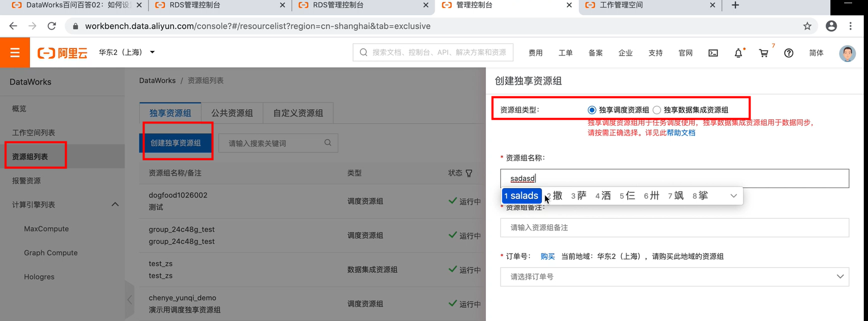Switch to the 独享资源组 tab

(x=170, y=113)
